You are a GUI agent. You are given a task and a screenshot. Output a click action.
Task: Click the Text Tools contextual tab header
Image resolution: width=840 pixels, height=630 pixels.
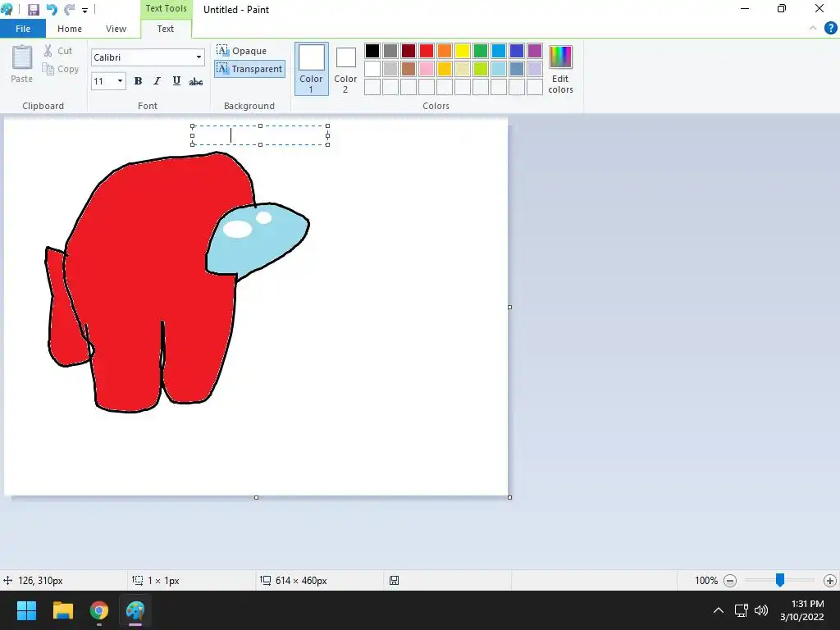[x=166, y=8]
